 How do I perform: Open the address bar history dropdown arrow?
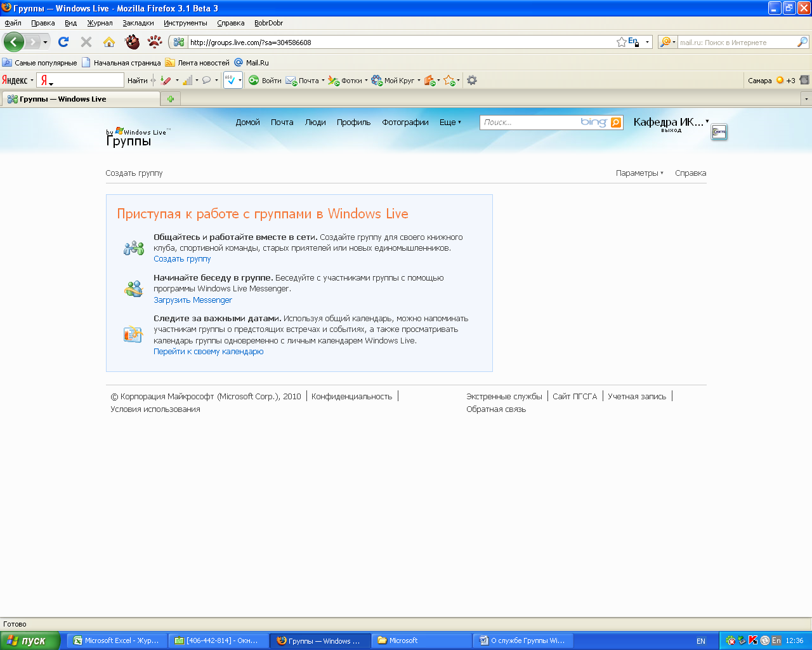(647, 43)
